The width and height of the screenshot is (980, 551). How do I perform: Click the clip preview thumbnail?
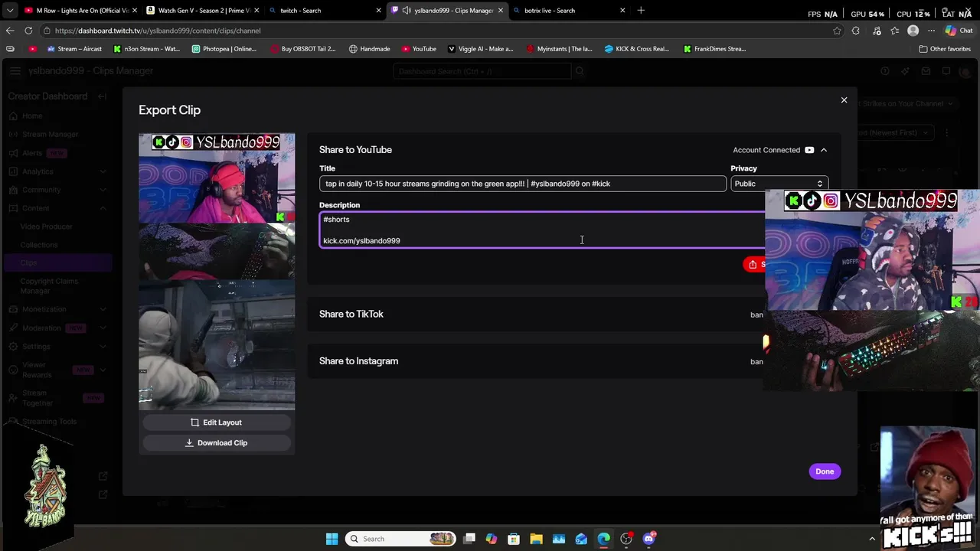pos(217,272)
